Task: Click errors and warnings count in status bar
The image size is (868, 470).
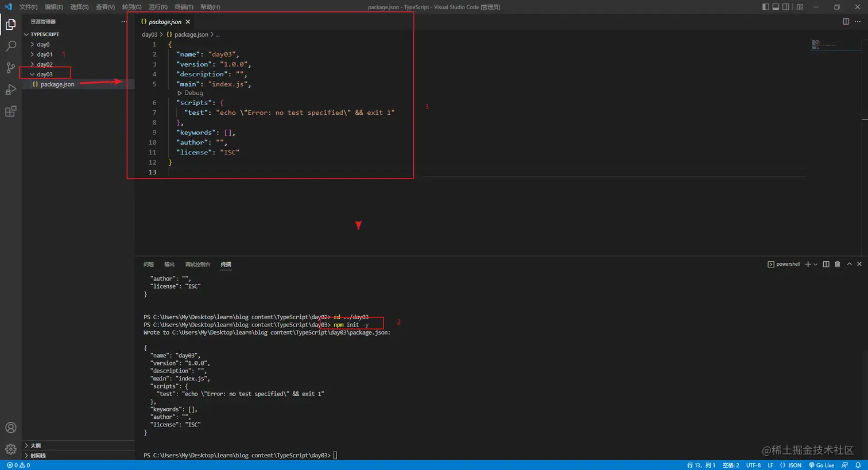Action: (18, 465)
